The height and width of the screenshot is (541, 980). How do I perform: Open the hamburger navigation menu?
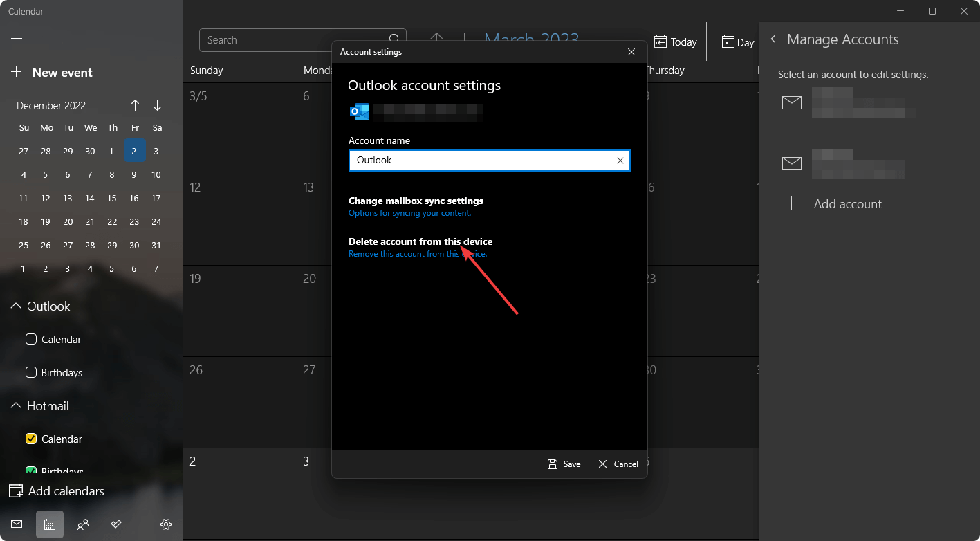click(x=17, y=39)
